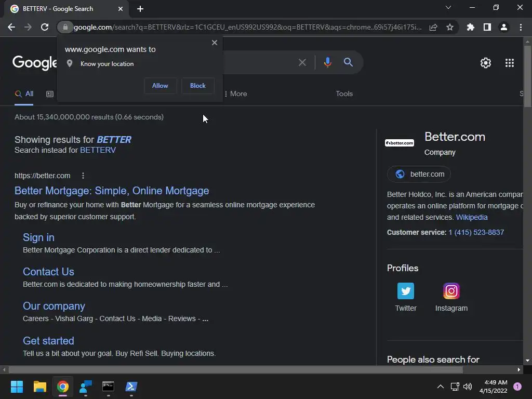The height and width of the screenshot is (399, 532).
Task: Open Better Mortgage: Simple, Online Mortgage result
Action: click(112, 191)
